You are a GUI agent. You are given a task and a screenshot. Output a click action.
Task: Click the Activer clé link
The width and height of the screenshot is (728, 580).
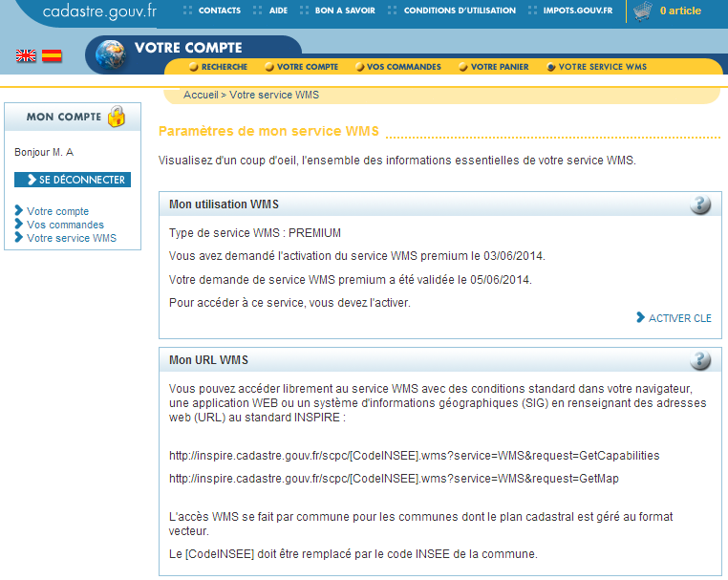click(x=679, y=318)
